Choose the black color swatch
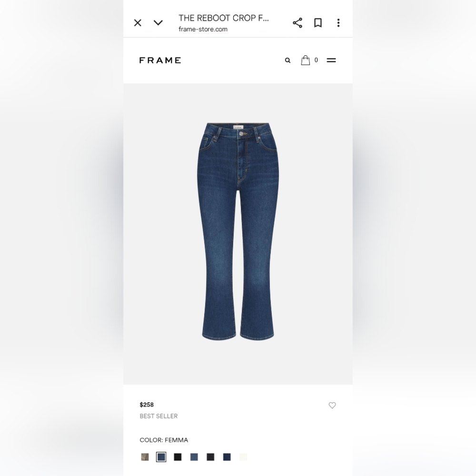Screen dimensions: 476x476 pyautogui.click(x=178, y=457)
